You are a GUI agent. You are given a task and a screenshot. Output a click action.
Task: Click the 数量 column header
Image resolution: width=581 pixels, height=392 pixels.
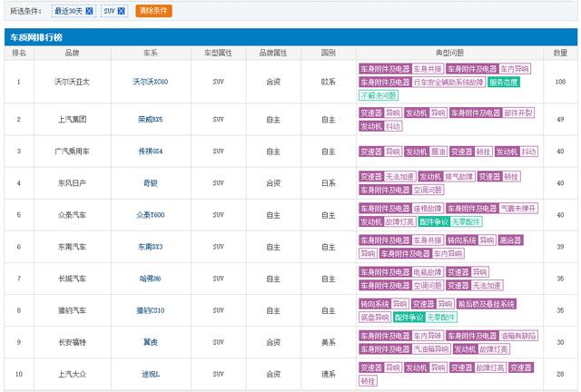pos(560,53)
